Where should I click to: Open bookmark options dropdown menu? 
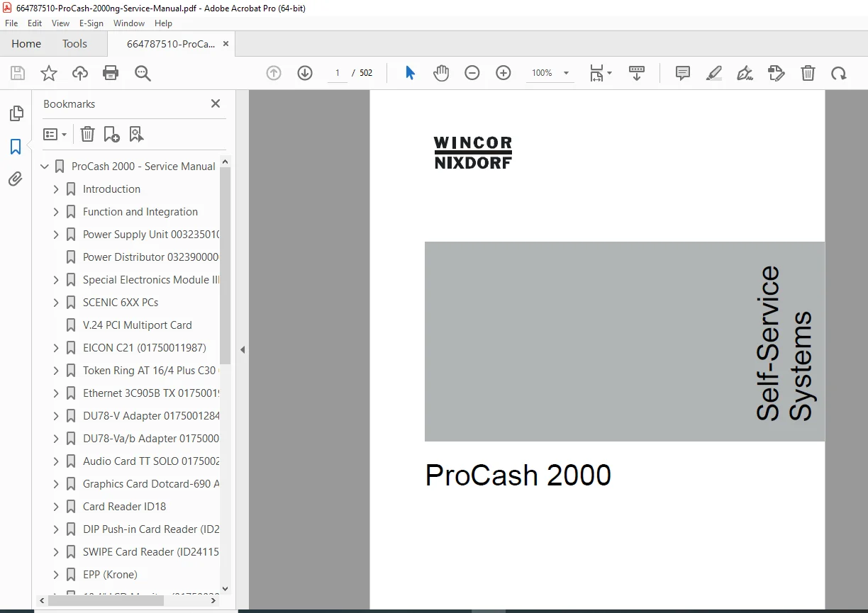pos(55,134)
